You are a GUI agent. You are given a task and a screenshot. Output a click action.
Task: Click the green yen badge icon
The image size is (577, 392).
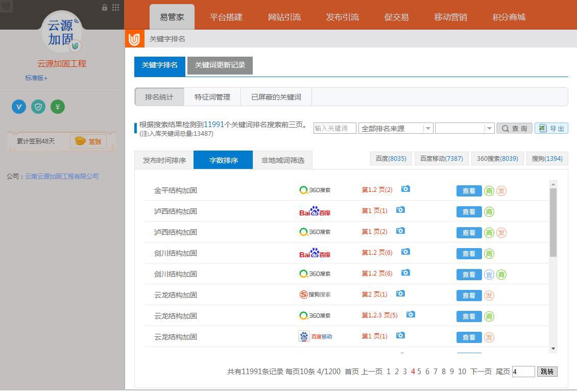[57, 107]
